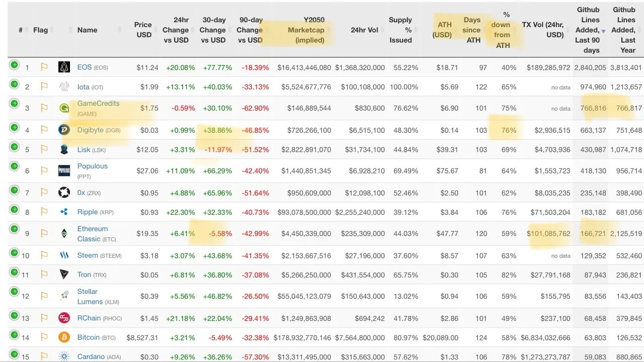
Task: Click the GameCredits logo icon
Action: click(x=64, y=108)
